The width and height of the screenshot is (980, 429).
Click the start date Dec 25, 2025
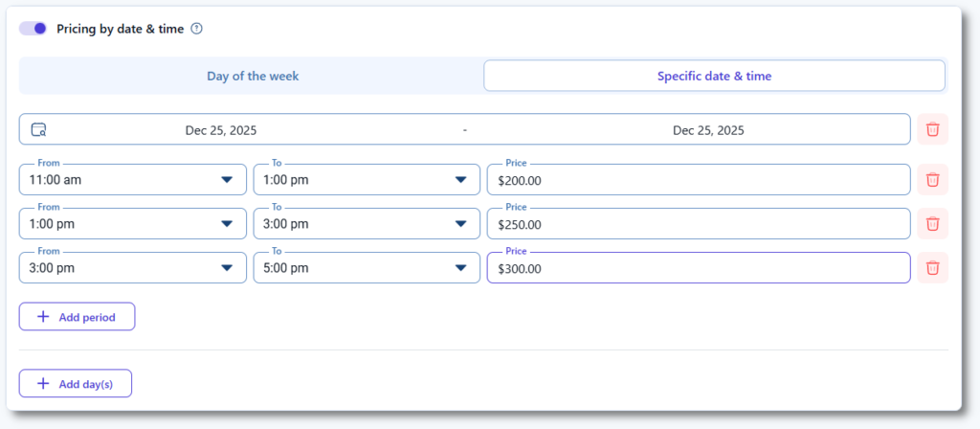[x=221, y=130]
